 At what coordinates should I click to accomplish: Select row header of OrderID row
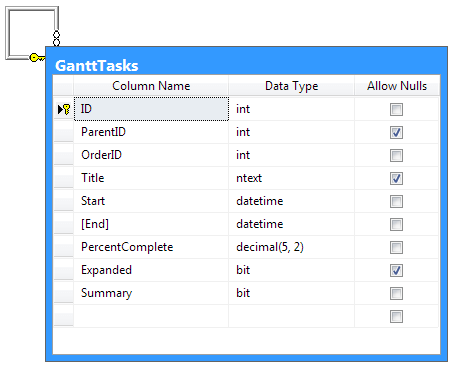point(63,155)
